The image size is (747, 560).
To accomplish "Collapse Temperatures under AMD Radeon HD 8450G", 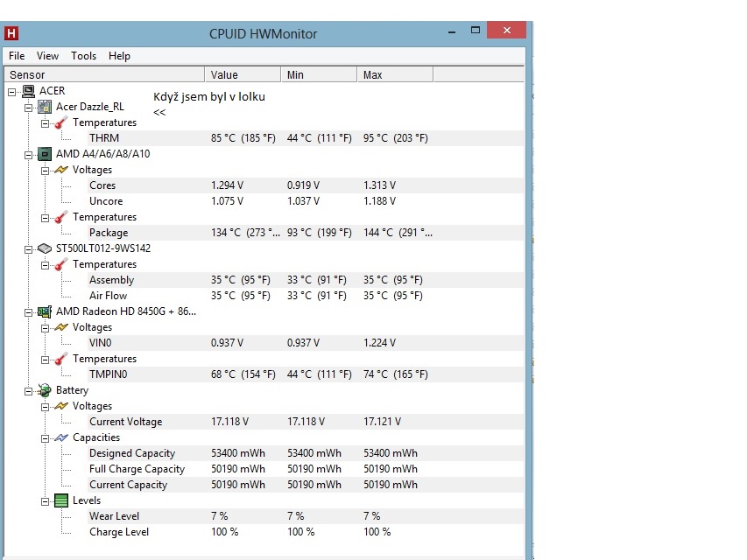I will [45, 360].
